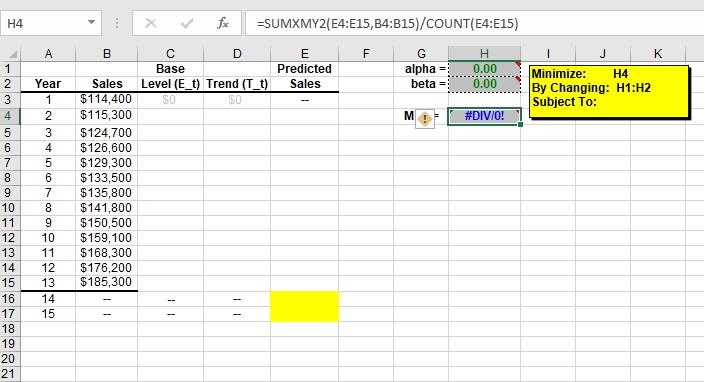
Task: Click the Enter checkmark formula bar icon
Action: pos(187,23)
